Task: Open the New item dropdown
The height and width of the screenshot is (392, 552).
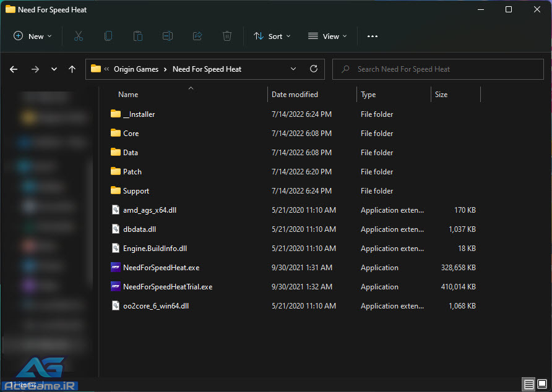Action: (x=33, y=36)
